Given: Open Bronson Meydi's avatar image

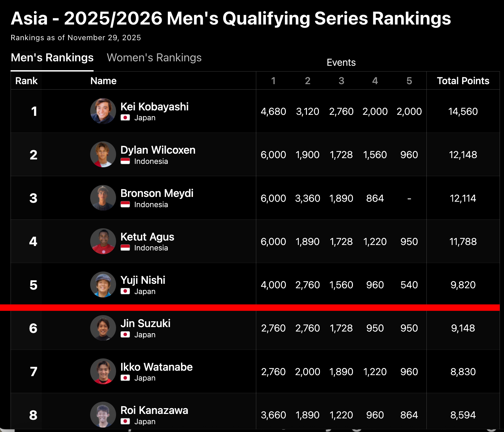Looking at the screenshot, I should pos(103,198).
